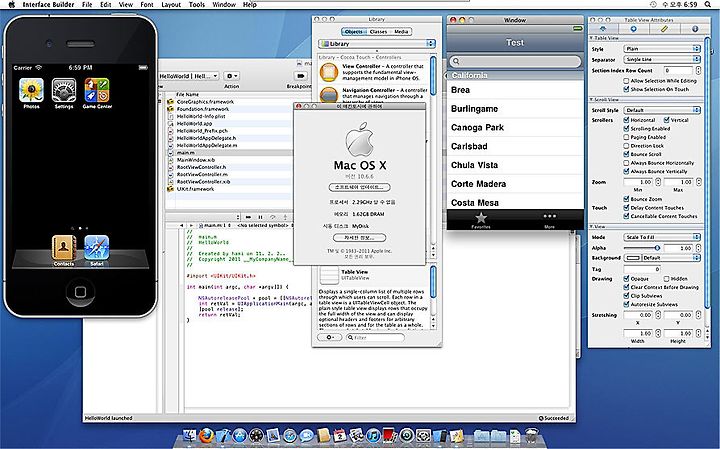Open the Connections inspector tab
The image size is (720, 449).
tap(633, 29)
